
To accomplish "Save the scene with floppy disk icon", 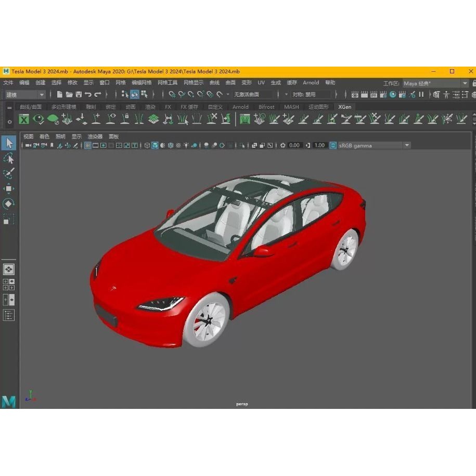I will tap(79, 94).
